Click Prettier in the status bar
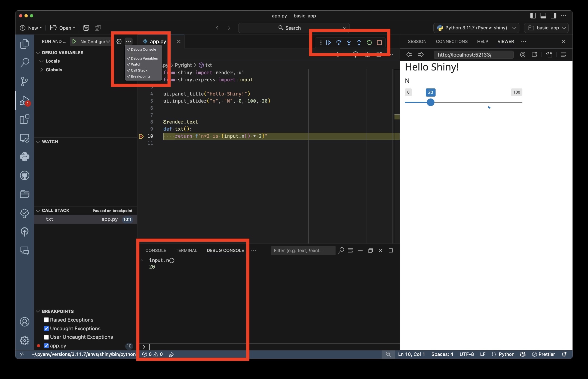This screenshot has width=588, height=379. click(543, 354)
